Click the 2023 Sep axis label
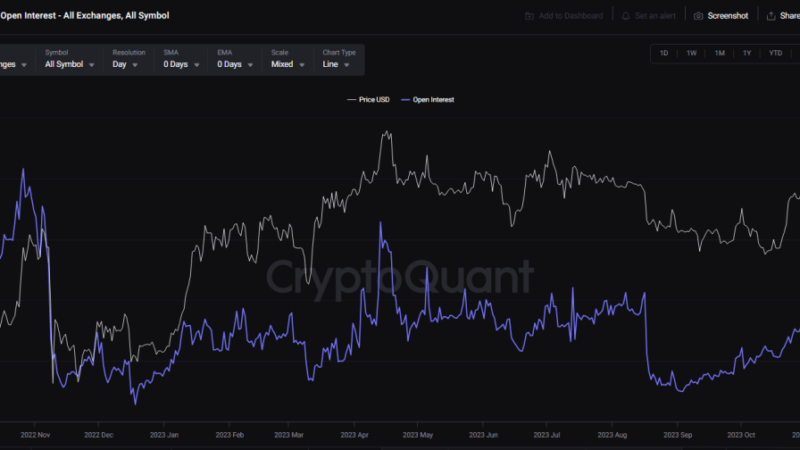Screen dimensions: 800x450 [678, 435]
